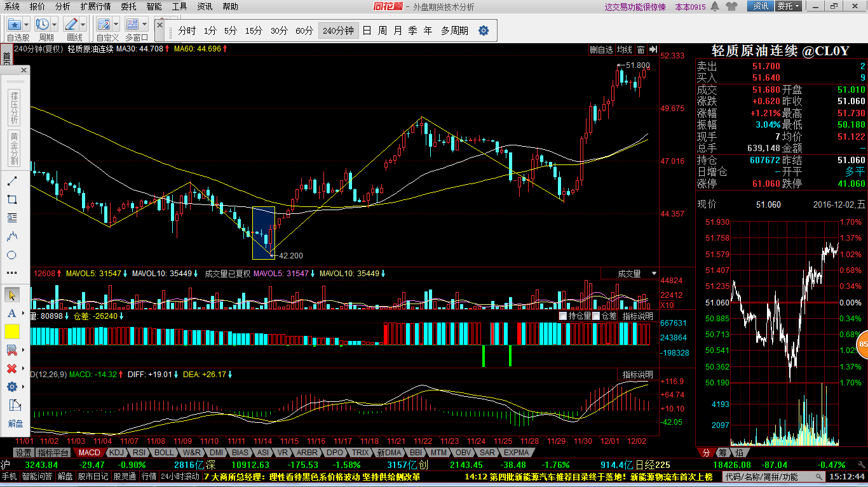Click the 指标平台 button
Viewport: 868px width, 487px height.
point(53,453)
